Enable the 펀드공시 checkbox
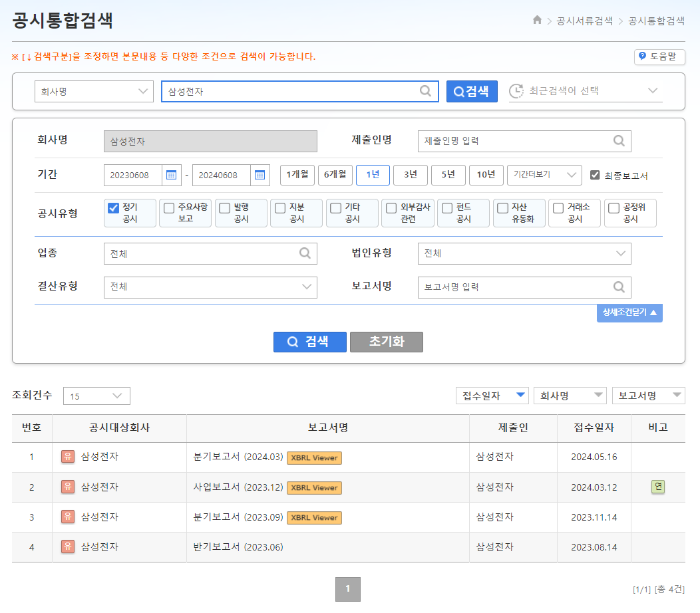 point(447,208)
